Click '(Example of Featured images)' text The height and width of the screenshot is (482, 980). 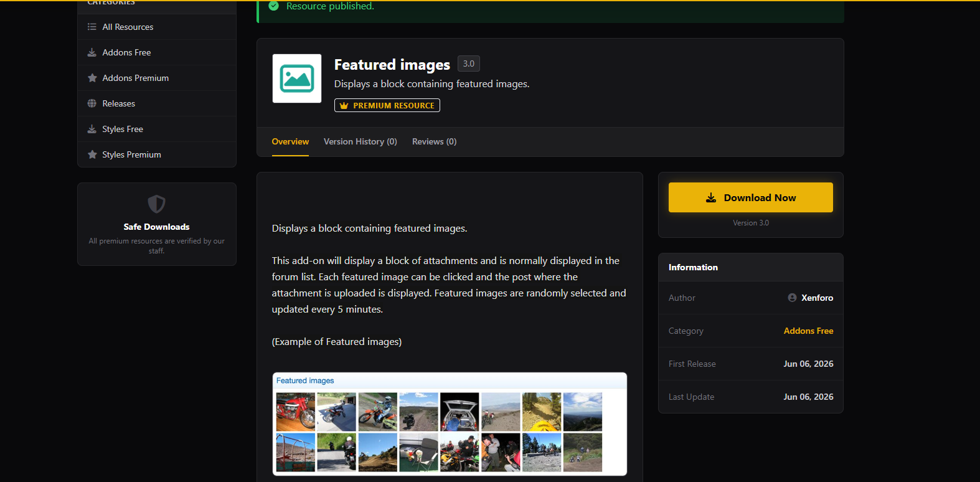(337, 342)
